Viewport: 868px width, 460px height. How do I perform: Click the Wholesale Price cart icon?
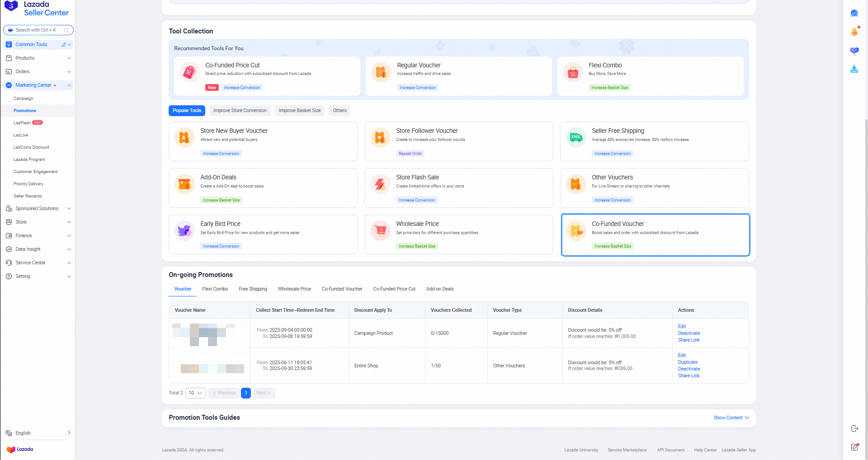coord(380,231)
